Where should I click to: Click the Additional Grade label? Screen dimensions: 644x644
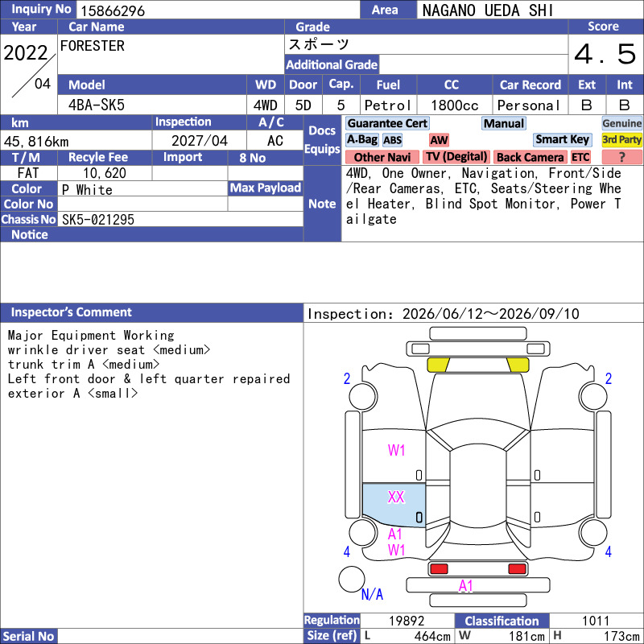coord(332,64)
